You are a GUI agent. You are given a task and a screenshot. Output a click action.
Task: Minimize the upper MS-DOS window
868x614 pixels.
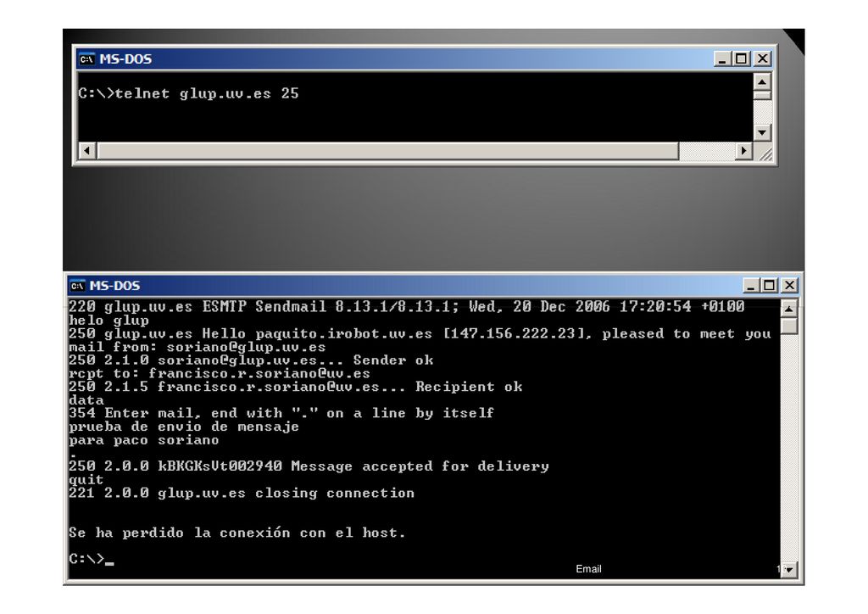[721, 59]
